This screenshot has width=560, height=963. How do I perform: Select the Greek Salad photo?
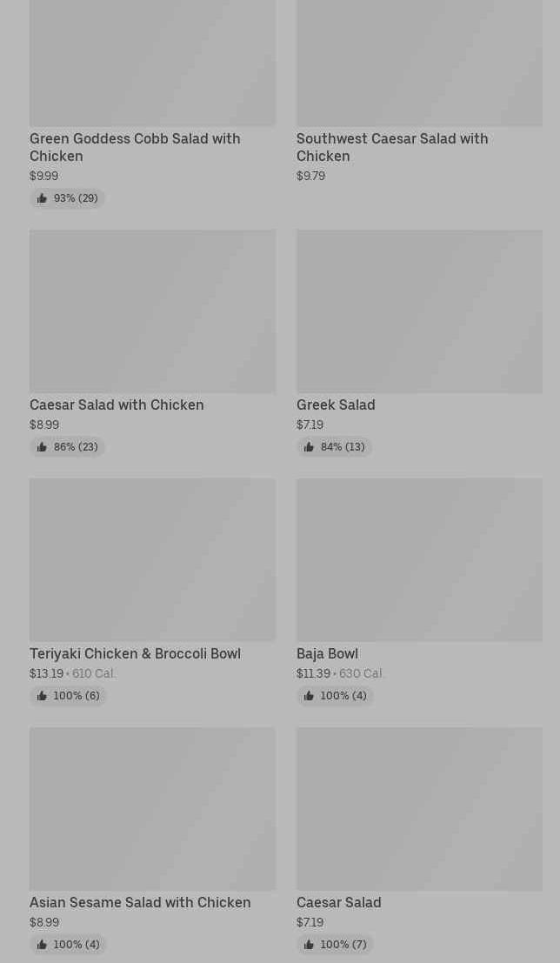pos(419,311)
